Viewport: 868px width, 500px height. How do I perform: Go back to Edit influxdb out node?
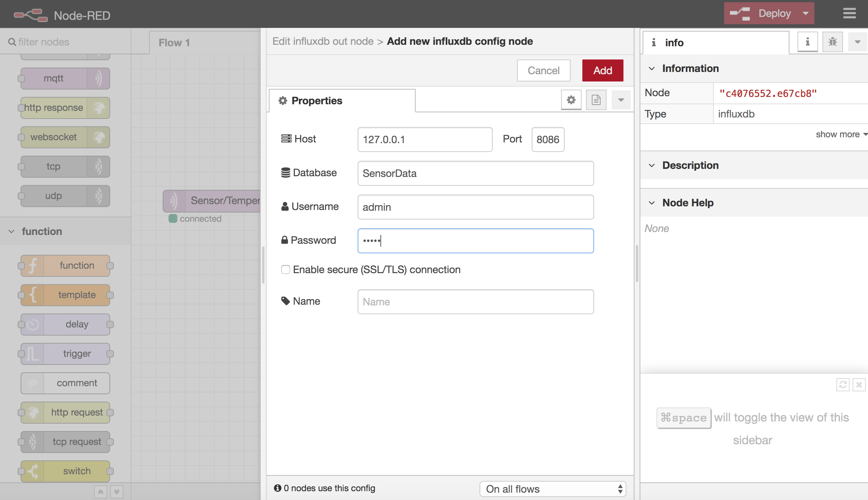pos(323,41)
